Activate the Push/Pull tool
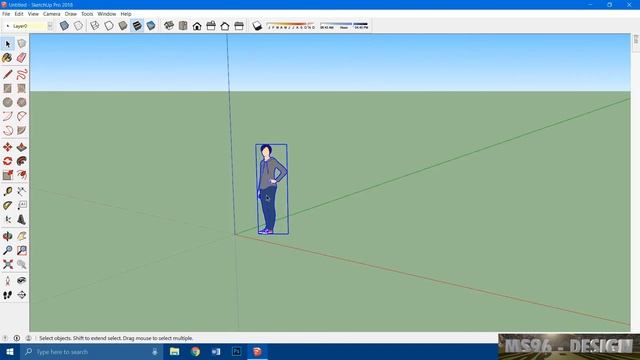This screenshot has height=360, width=640. 22,147
